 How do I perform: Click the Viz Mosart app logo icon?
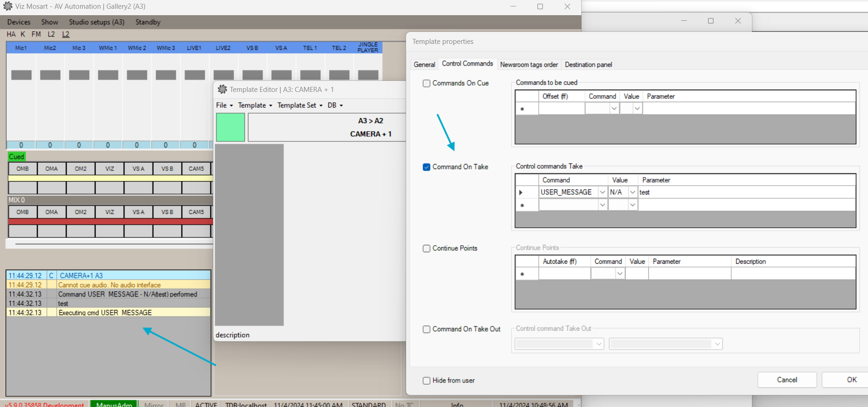pos(8,6)
